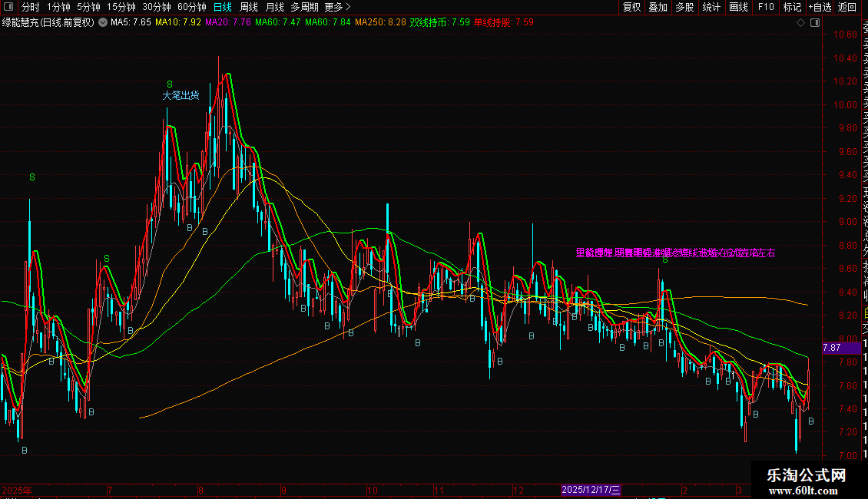The height and width of the screenshot is (499, 868).
Task: Select the 1分钟 period tab
Action: (58, 7)
